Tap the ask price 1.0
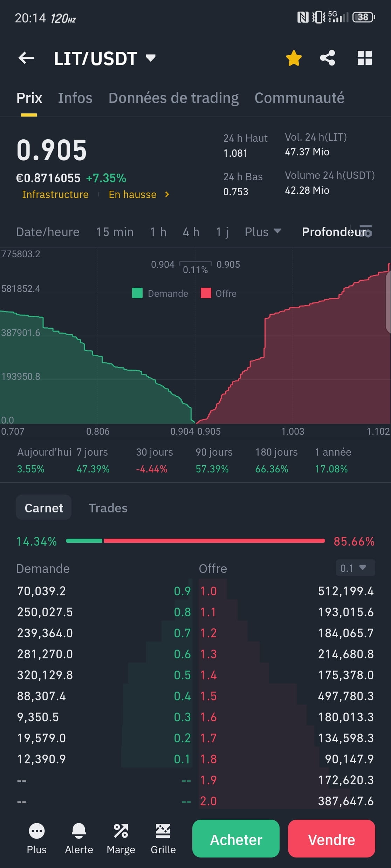The width and height of the screenshot is (391, 868). [x=208, y=591]
